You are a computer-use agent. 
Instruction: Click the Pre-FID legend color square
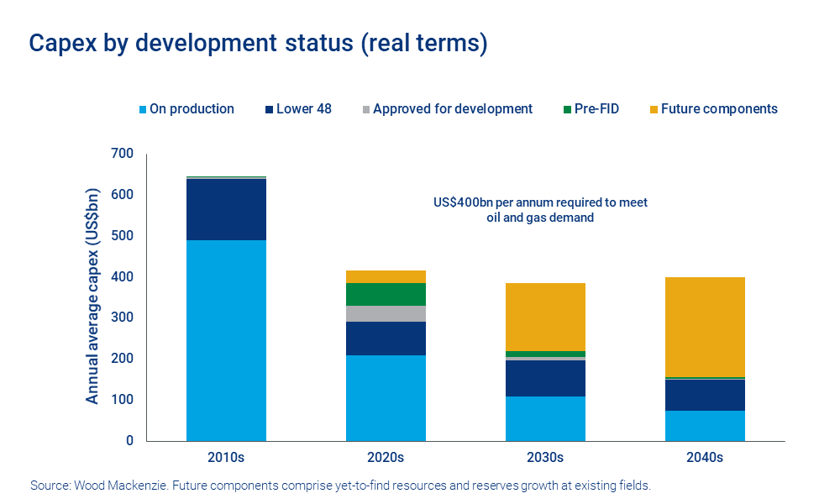coord(568,108)
